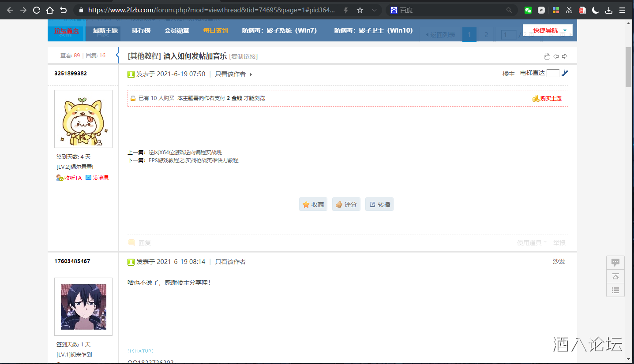Click the elevator jump icon

(565, 73)
